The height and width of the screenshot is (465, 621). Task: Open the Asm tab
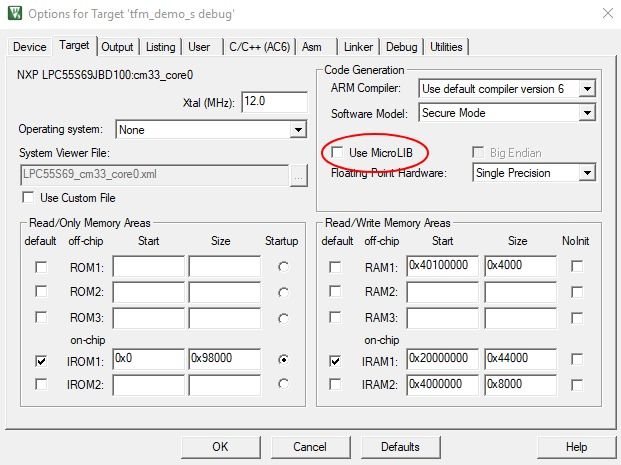312,47
